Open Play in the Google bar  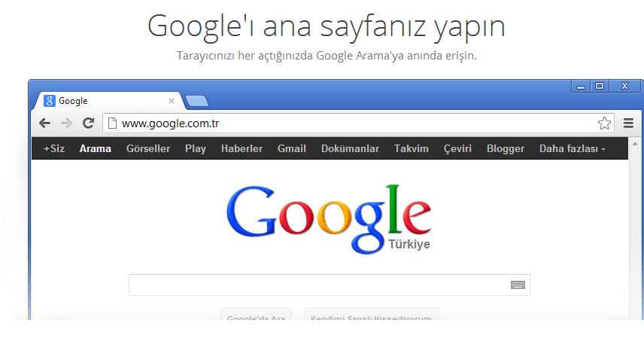[x=196, y=148]
